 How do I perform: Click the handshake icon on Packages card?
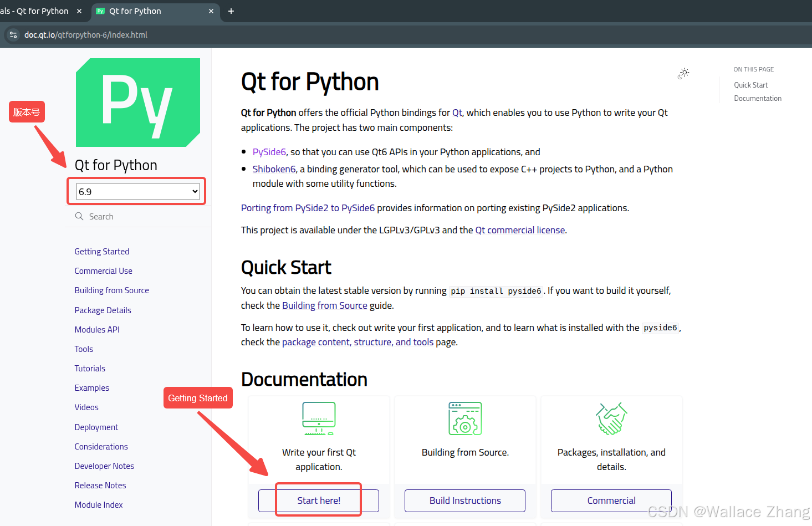click(x=611, y=418)
